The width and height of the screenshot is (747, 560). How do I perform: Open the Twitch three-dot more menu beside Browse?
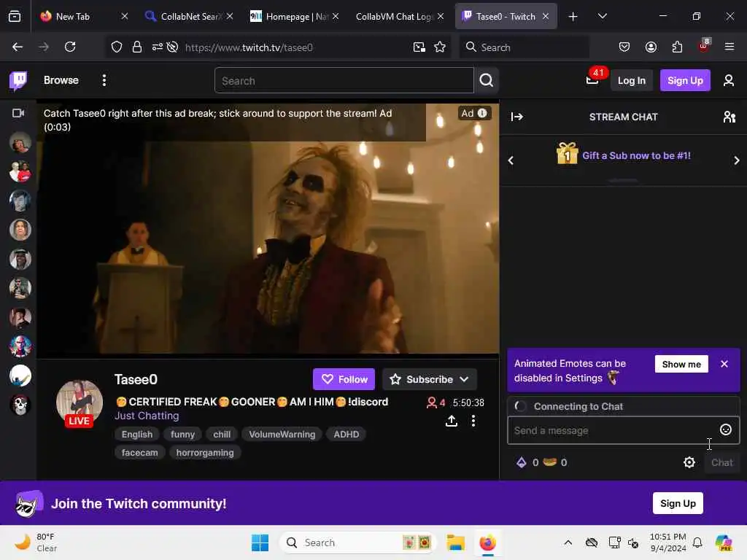(104, 80)
